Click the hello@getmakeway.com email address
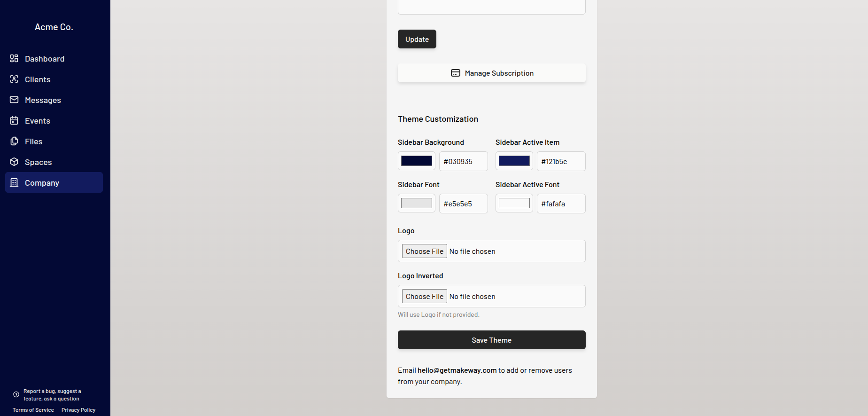 pyautogui.click(x=457, y=370)
